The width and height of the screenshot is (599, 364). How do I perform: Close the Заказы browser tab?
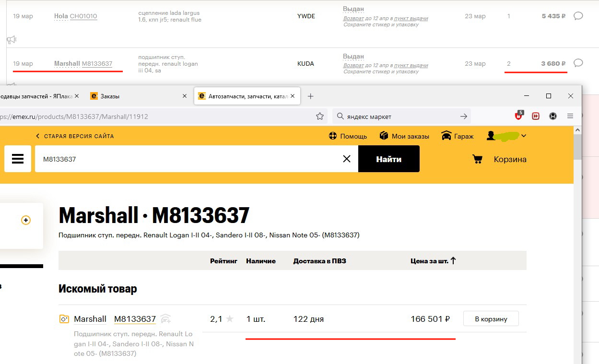pos(185,96)
